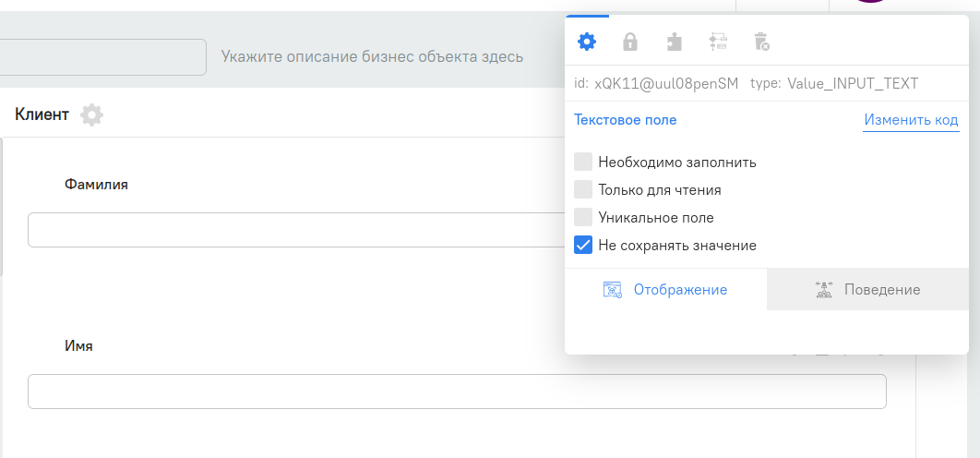This screenshot has height=458, width=980.
Task: Click the Текстовое поле type link
Action: coord(625,120)
